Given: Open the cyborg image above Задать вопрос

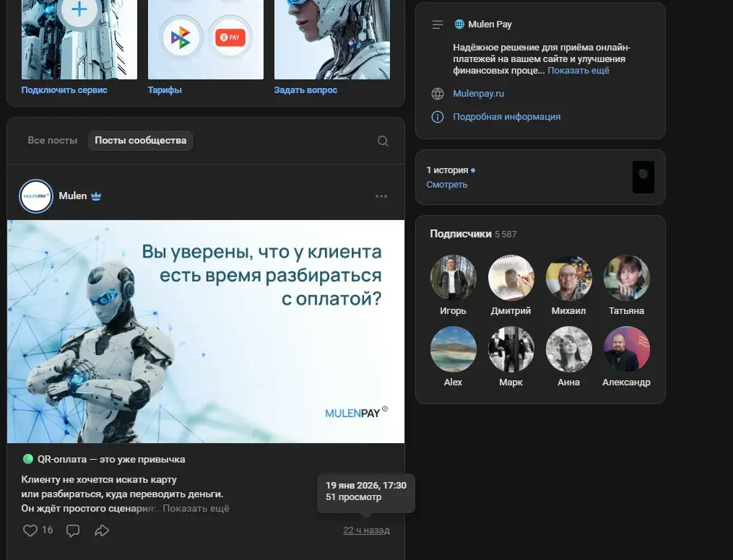Looking at the screenshot, I should pyautogui.click(x=332, y=40).
